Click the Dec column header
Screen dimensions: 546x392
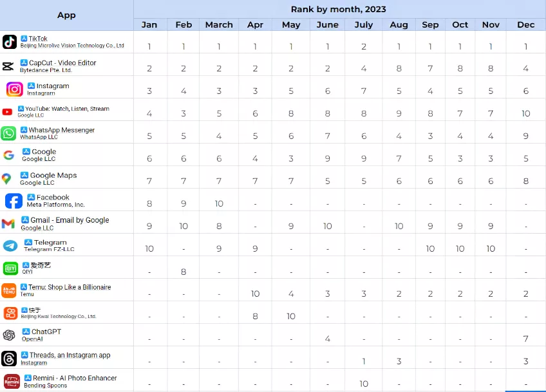pyautogui.click(x=526, y=24)
